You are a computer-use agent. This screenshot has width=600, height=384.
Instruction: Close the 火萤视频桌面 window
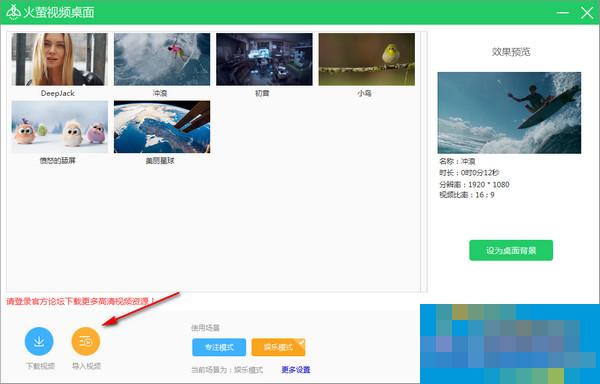(587, 13)
